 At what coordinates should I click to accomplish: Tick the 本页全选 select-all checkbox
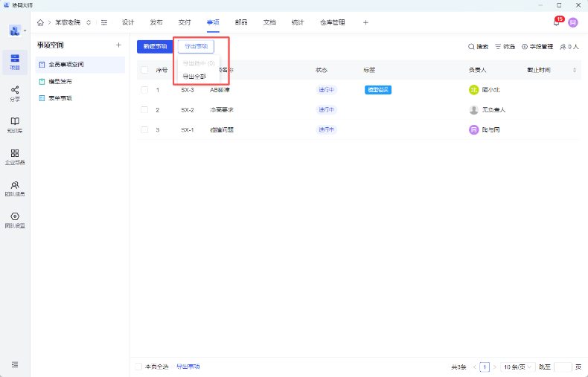click(x=138, y=367)
